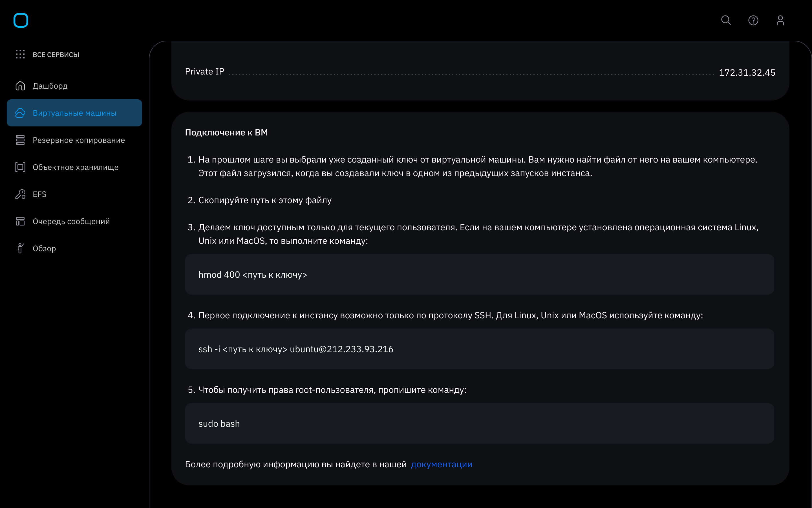Image resolution: width=812 pixels, height=508 pixels.
Task: Click the step starting Делаем ключ доступным
Action: pyautogui.click(x=478, y=234)
